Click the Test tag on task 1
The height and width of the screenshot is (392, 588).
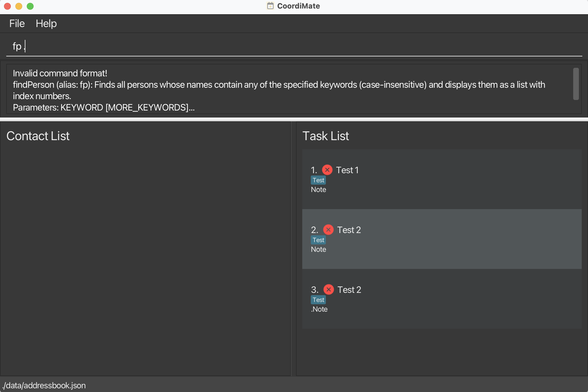click(x=318, y=180)
